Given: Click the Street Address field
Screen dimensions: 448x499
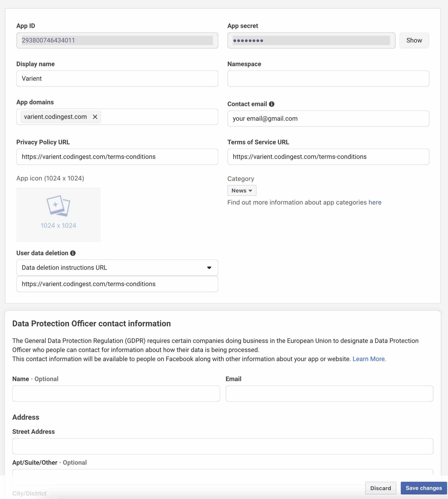Looking at the screenshot, I should (222, 446).
